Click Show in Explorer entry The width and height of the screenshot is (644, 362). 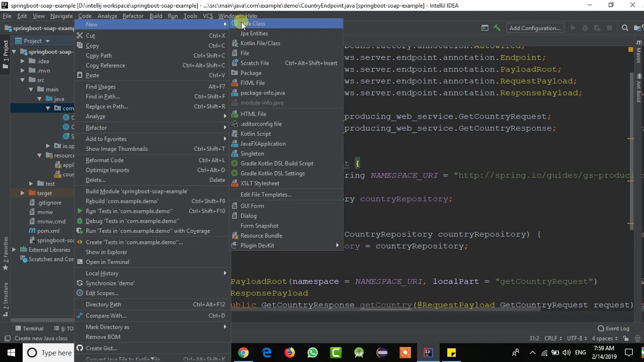click(x=152, y=252)
